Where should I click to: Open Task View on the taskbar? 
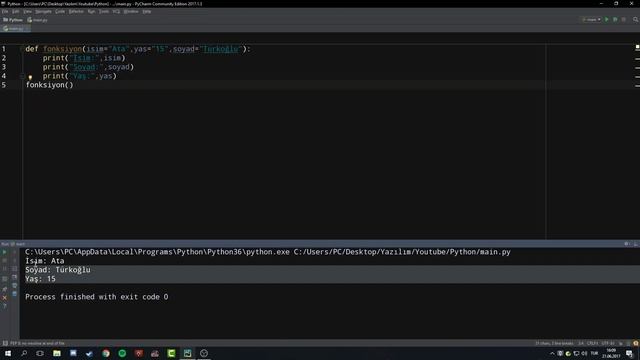[40, 353]
